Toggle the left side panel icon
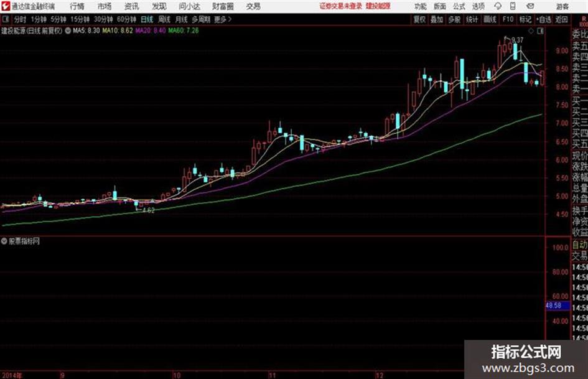This screenshot has height=379, width=588. [5, 19]
